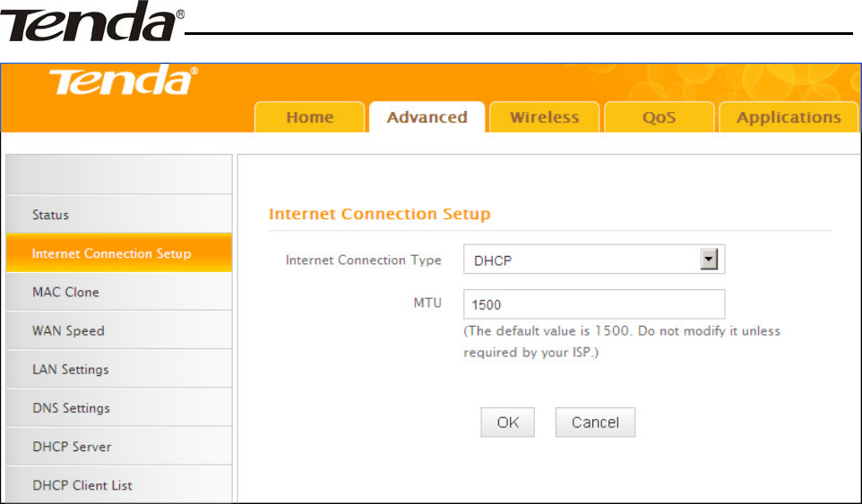Click the Internet Connection Type label
Screen dimensions: 862x504
[364, 261]
